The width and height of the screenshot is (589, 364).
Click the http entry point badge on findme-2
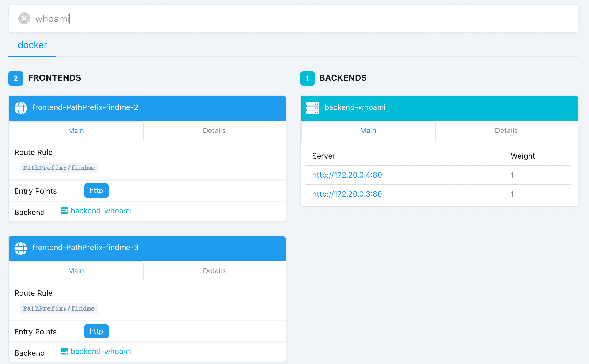pos(96,191)
